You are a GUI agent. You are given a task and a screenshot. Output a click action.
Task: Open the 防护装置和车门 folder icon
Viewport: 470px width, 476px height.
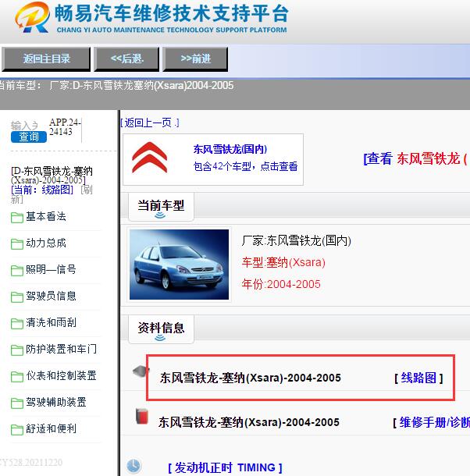tap(16, 350)
